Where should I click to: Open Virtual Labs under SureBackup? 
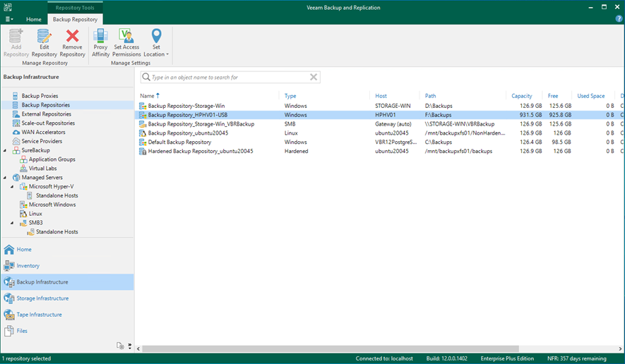42,169
